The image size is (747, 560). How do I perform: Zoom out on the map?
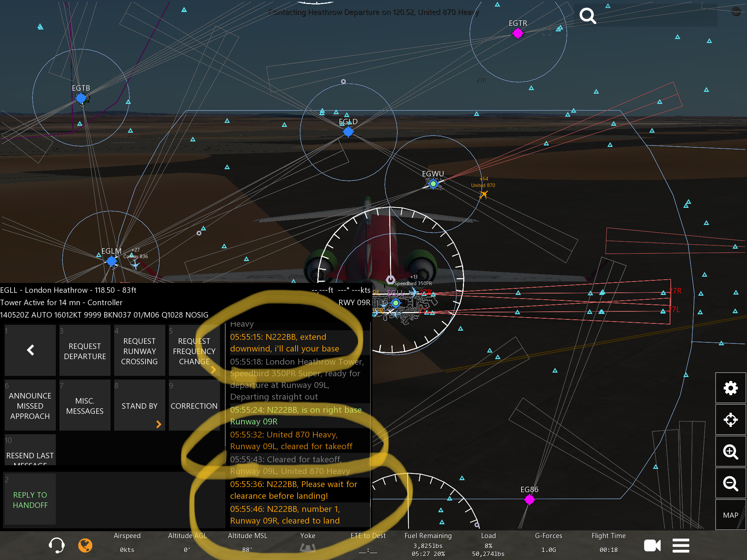(x=730, y=483)
